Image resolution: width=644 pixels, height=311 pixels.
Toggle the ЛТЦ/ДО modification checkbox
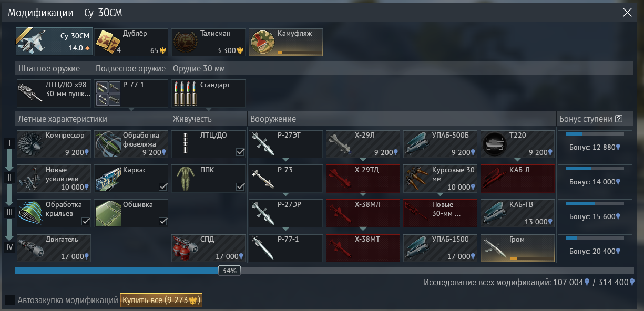point(240,152)
